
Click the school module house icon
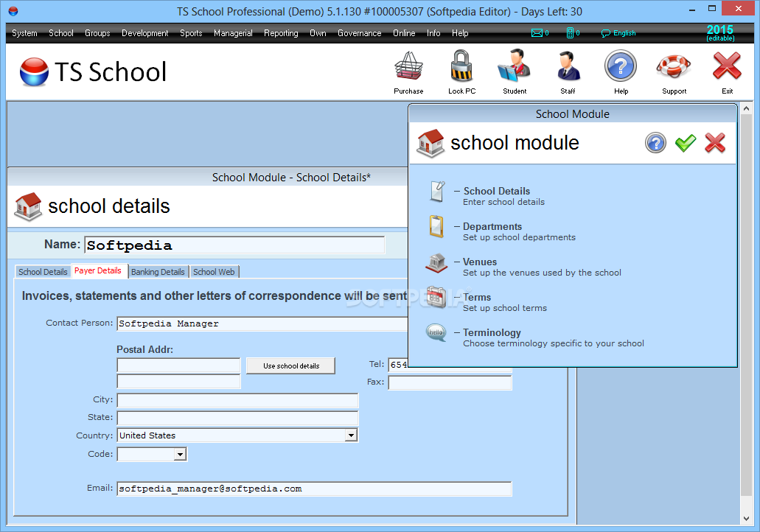click(431, 144)
